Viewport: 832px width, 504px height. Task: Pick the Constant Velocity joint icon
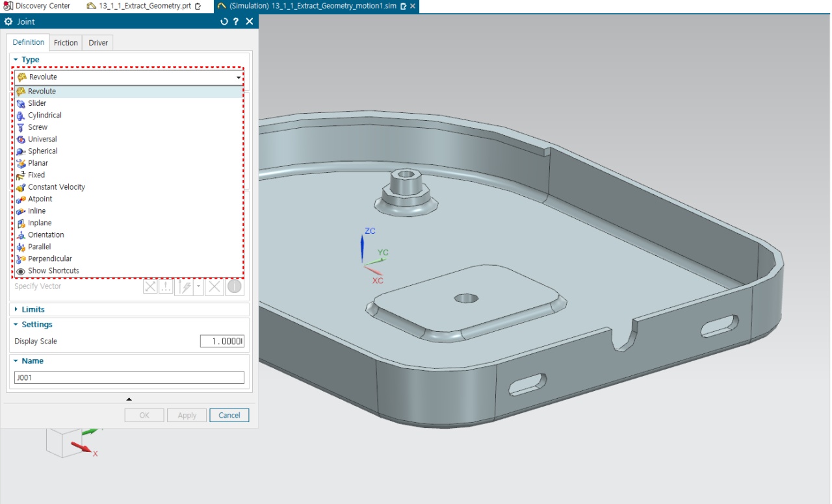point(21,187)
